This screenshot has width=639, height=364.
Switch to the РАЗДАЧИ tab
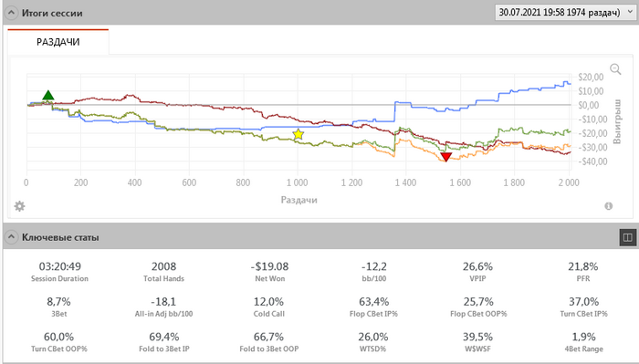coord(58,42)
